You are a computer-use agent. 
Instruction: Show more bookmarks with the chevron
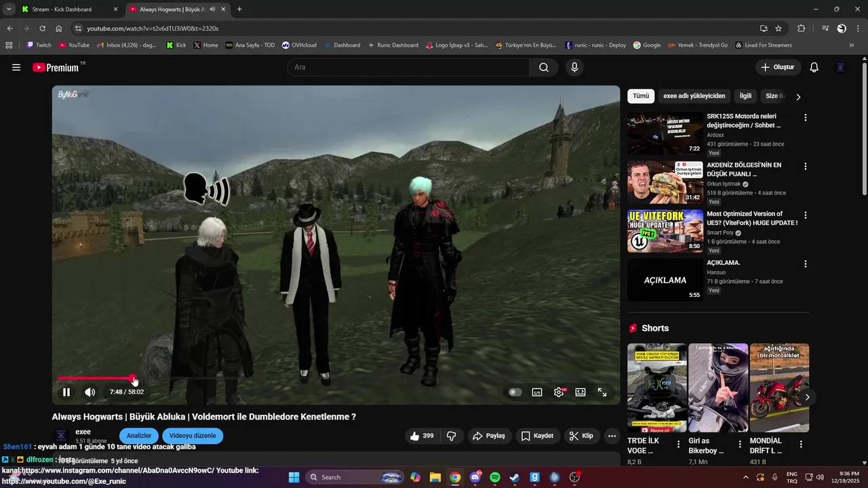tap(852, 45)
